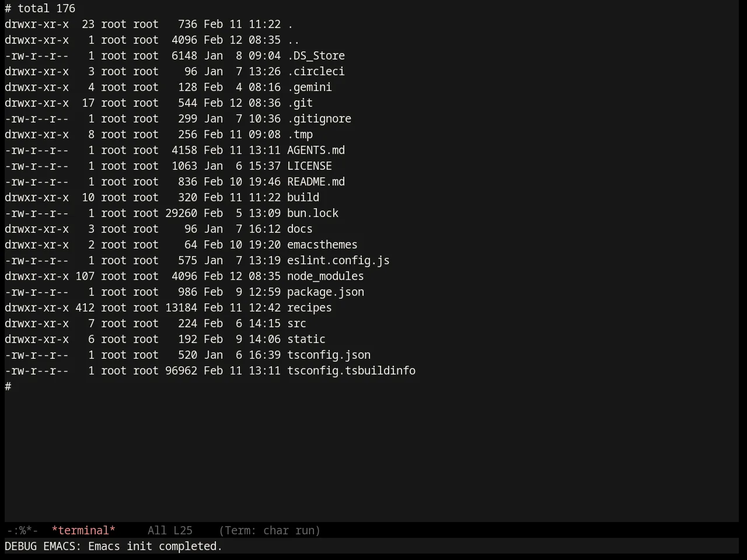Click the size 299 of .gitignore
The height and width of the screenshot is (560, 747).
pos(187,118)
